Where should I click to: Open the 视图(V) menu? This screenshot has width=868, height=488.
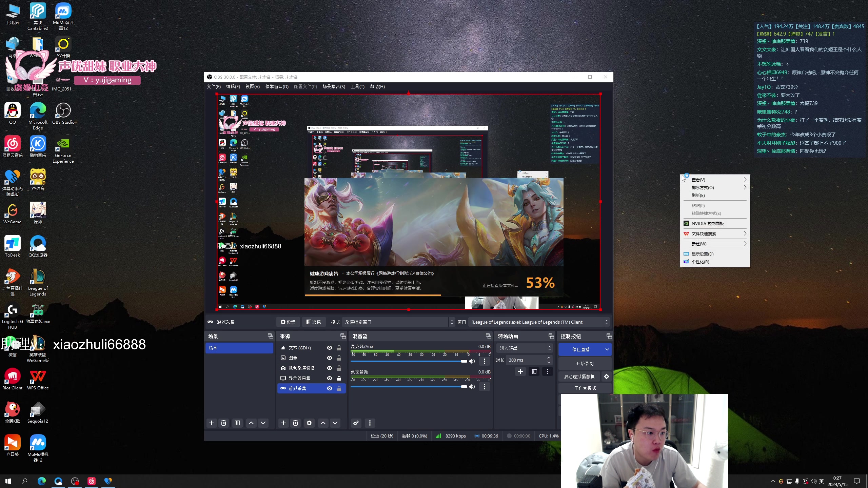point(252,86)
